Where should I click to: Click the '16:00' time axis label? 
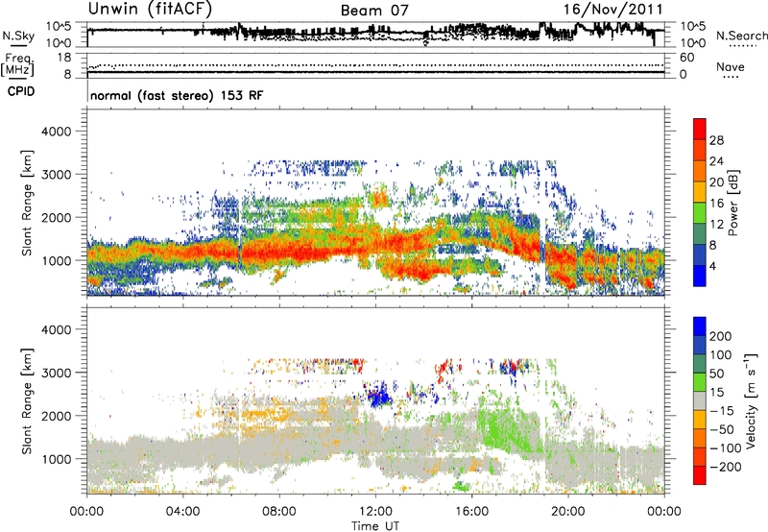tap(471, 512)
